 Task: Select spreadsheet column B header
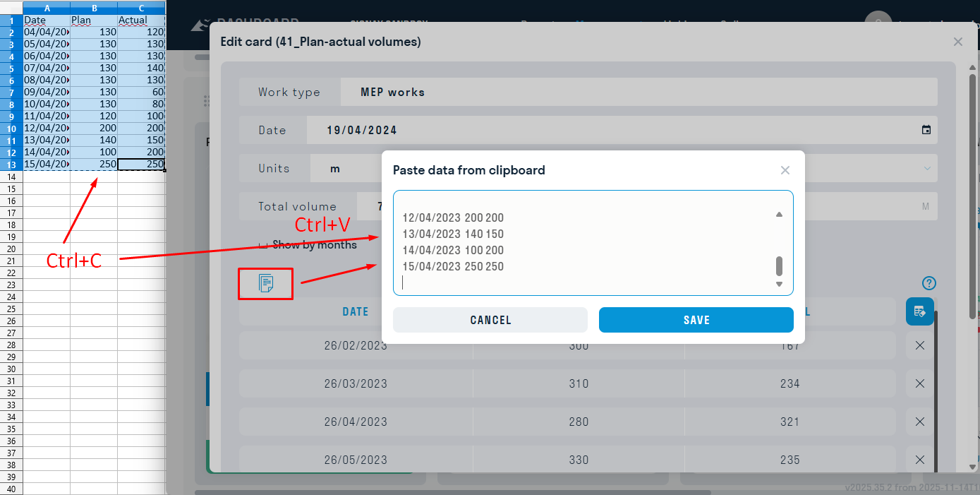[x=94, y=8]
